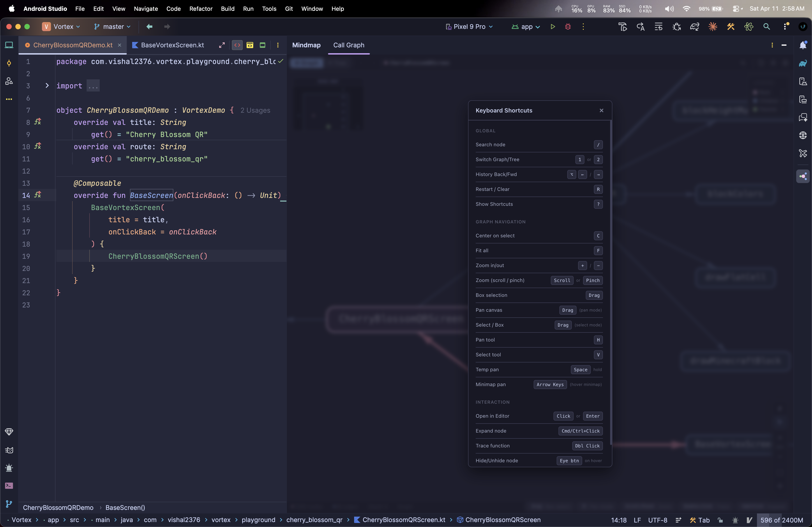The image size is (812, 527).
Task: Switch editor to Code-only view mode
Action: [x=237, y=45]
